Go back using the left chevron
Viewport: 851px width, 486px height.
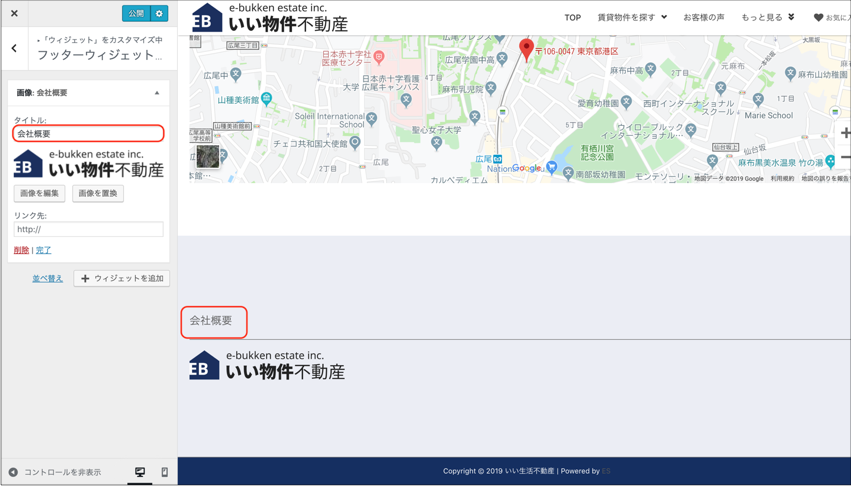tap(14, 48)
